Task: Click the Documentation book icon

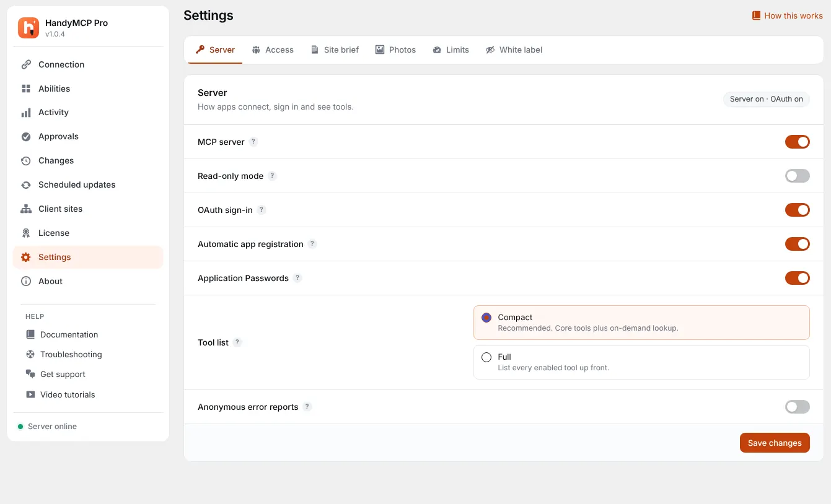Action: pyautogui.click(x=30, y=334)
